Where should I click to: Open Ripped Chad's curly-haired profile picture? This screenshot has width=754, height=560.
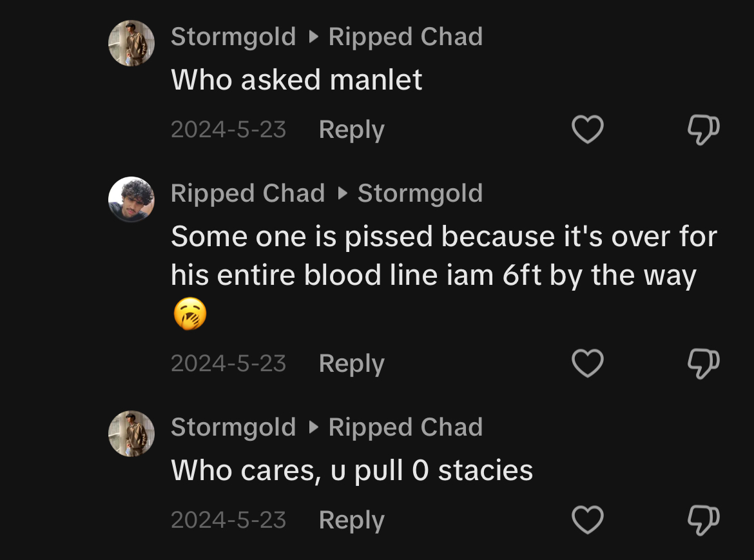(x=131, y=199)
